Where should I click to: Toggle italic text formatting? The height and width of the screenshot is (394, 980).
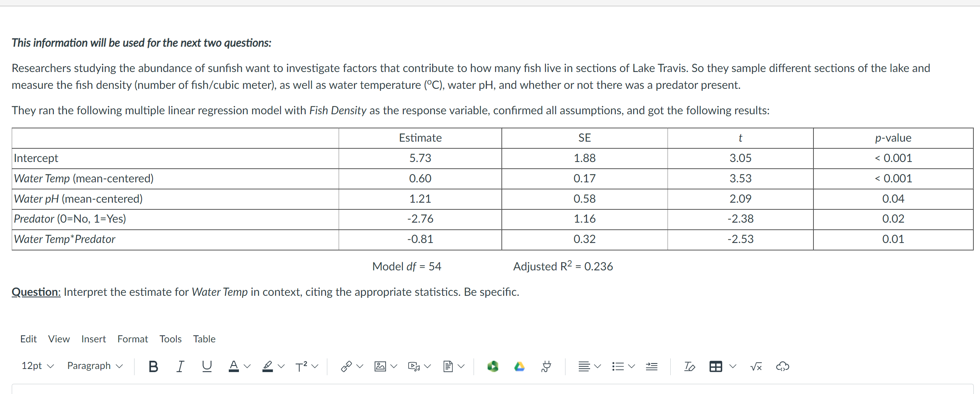pyautogui.click(x=180, y=367)
